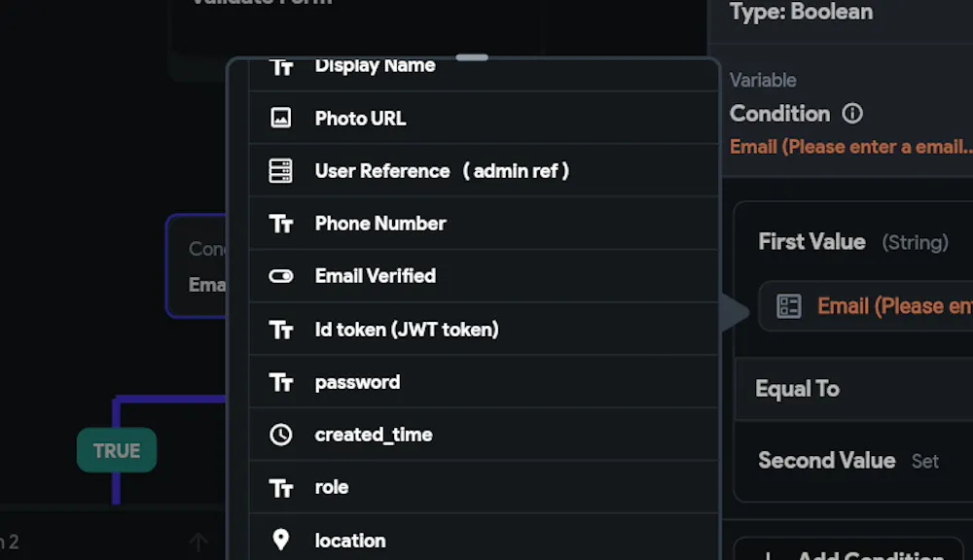Pick the created_time field
Image resolution: width=973 pixels, height=560 pixels.
[484, 435]
